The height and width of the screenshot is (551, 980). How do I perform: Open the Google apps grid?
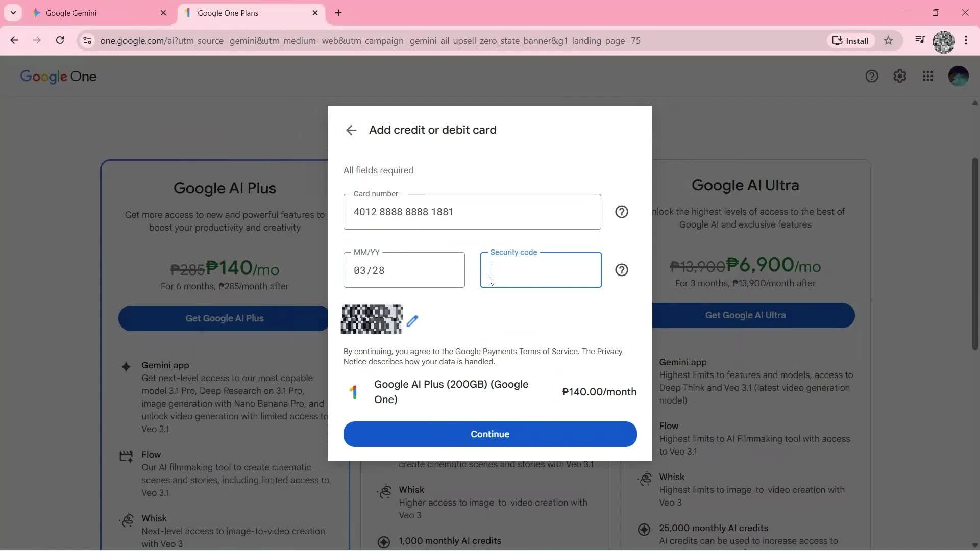[x=927, y=76]
